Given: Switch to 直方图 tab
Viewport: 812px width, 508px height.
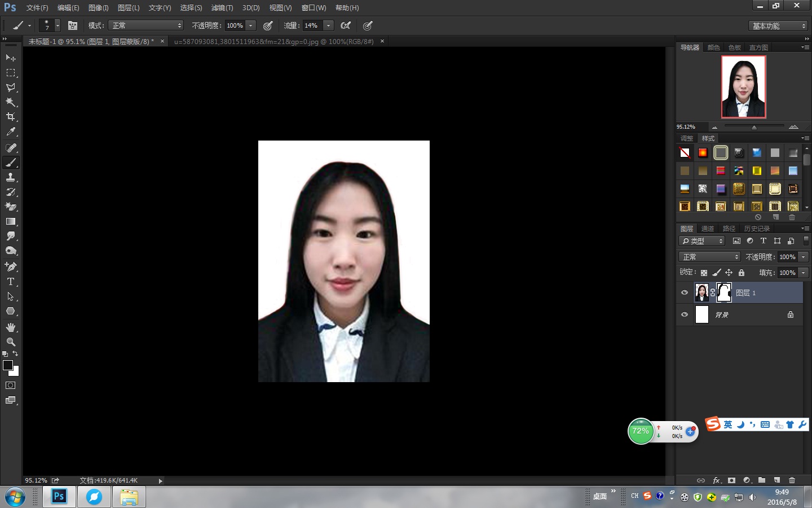Looking at the screenshot, I should click(758, 47).
